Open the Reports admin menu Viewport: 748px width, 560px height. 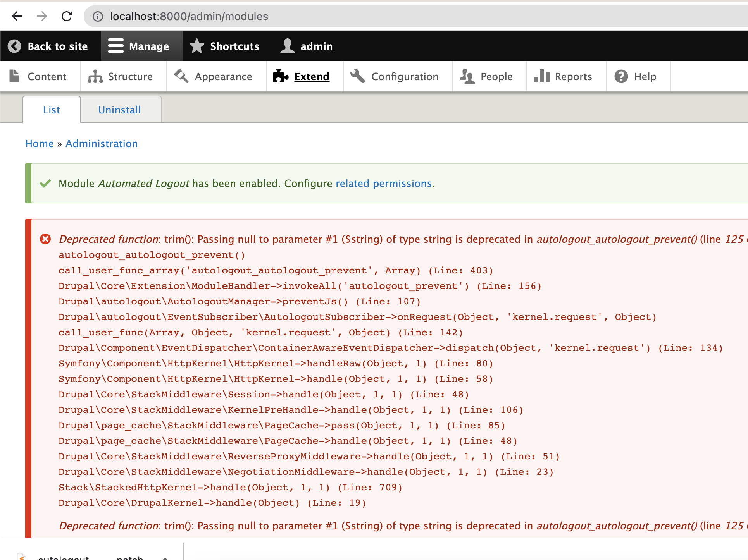click(x=566, y=77)
